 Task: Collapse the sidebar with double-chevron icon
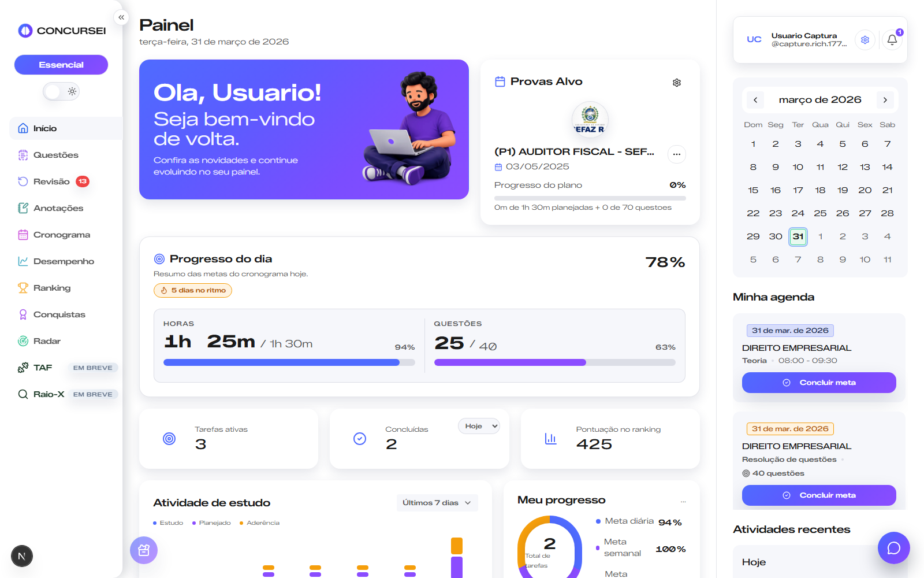pos(121,17)
